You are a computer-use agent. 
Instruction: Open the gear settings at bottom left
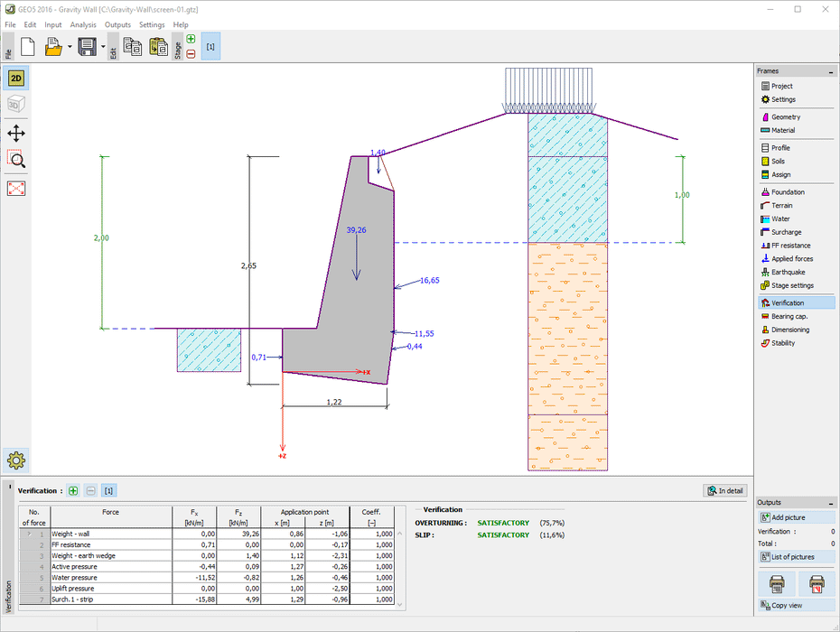(16, 459)
